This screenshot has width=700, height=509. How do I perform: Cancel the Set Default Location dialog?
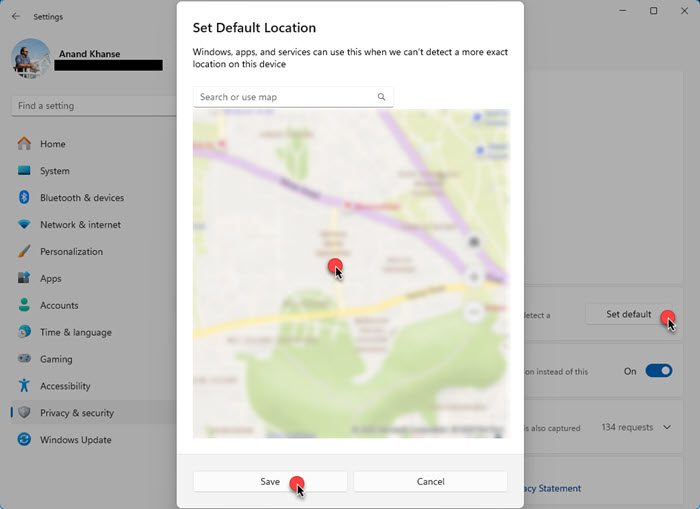tap(430, 481)
